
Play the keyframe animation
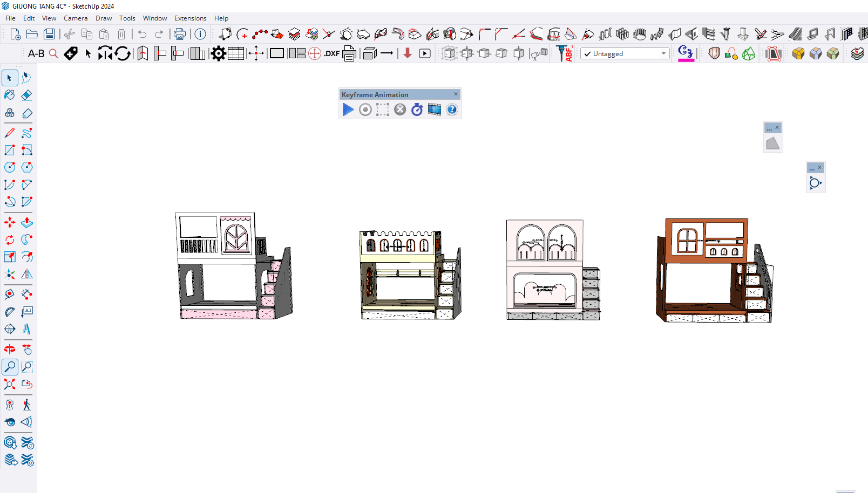point(348,110)
